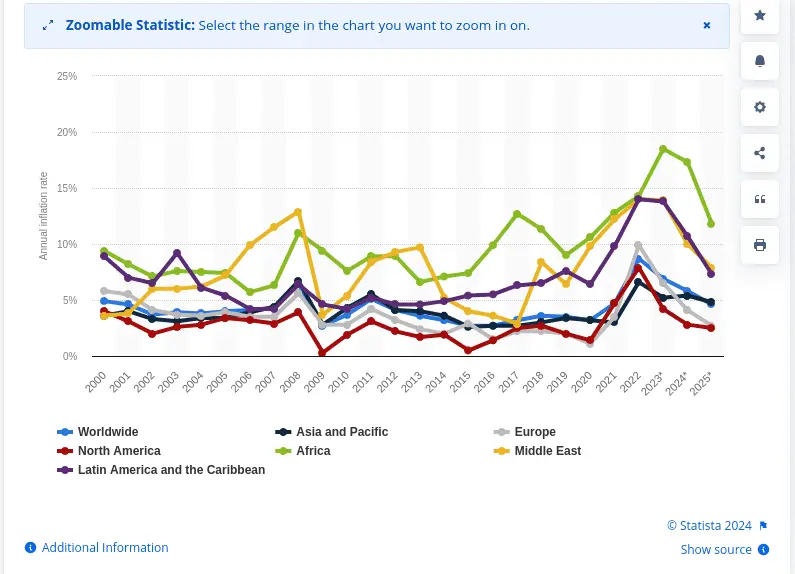Screen dimensions: 795x574
Task: Open chart settings gear icon
Action: coord(760,107)
